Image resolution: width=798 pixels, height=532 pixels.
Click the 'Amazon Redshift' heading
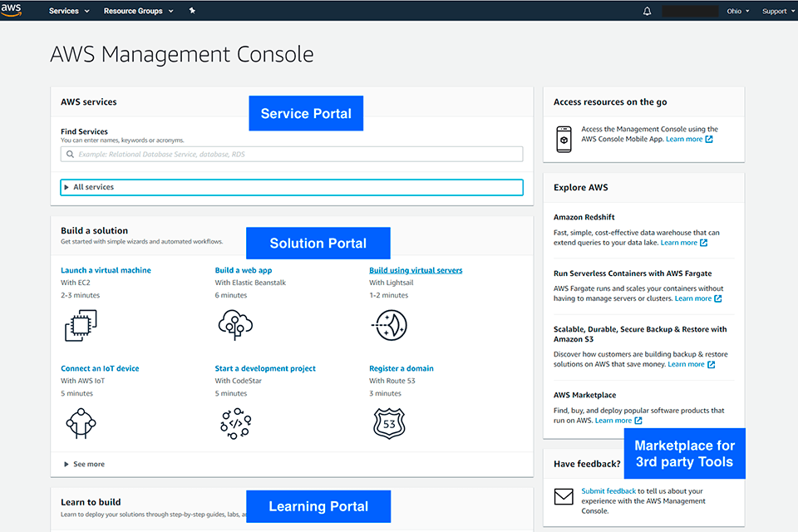584,218
